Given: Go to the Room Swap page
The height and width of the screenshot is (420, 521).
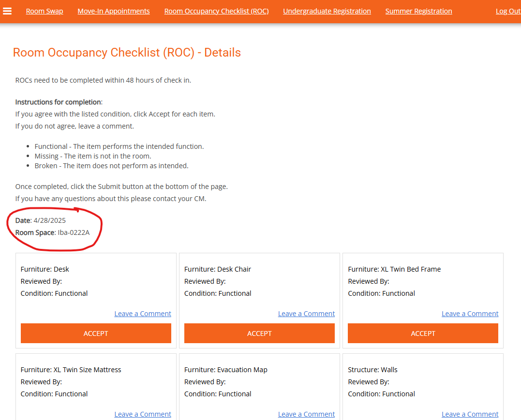Looking at the screenshot, I should 45,11.
